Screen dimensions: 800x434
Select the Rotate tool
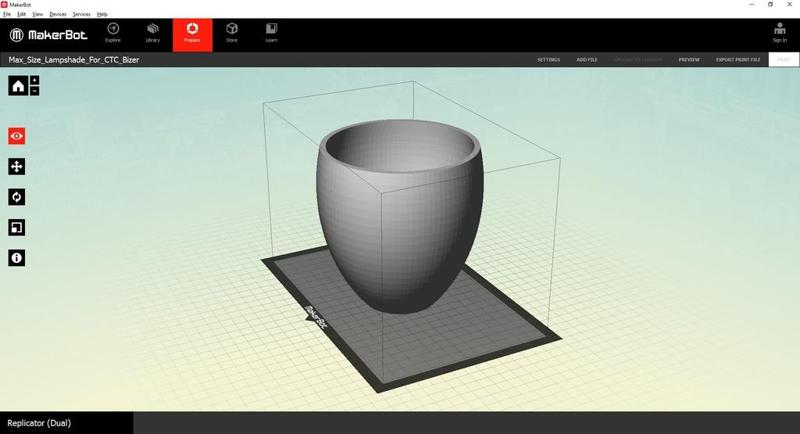16,197
